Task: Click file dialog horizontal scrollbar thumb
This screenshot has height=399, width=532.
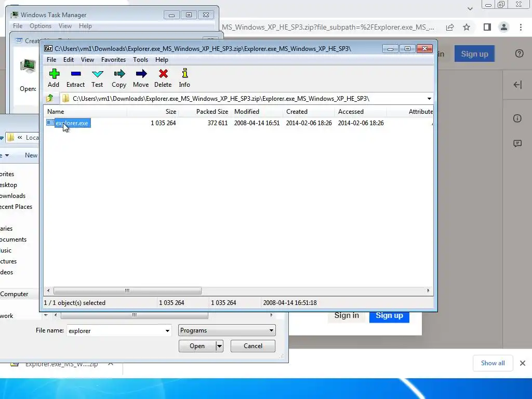Action: click(x=135, y=315)
